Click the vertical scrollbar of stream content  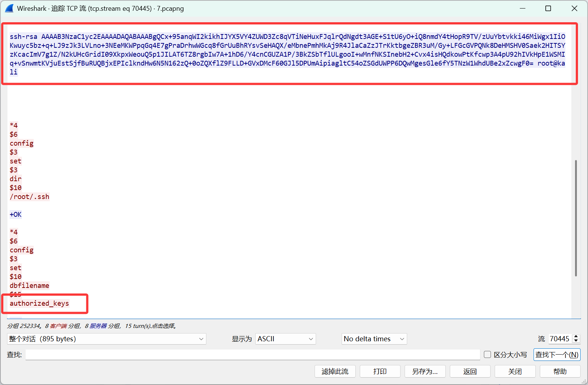click(x=576, y=218)
